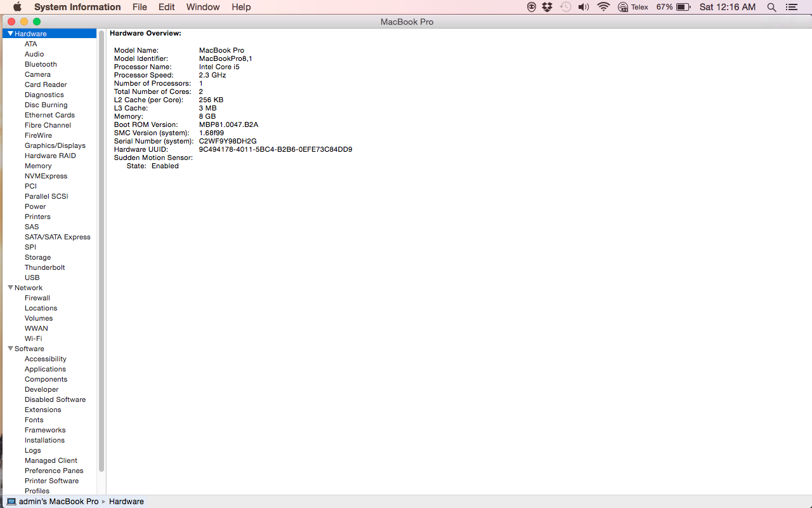Collapse the Network section triangle
This screenshot has height=508, width=812.
[x=10, y=288]
